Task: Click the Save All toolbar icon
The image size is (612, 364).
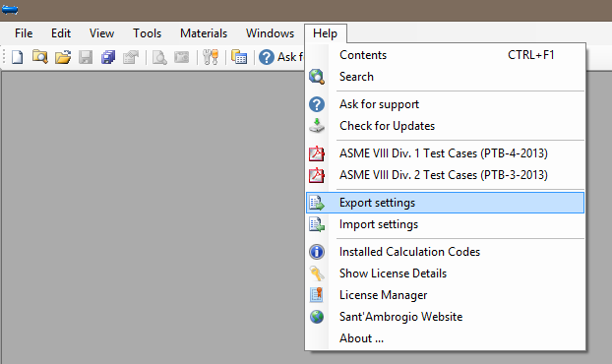Action: [x=108, y=57]
